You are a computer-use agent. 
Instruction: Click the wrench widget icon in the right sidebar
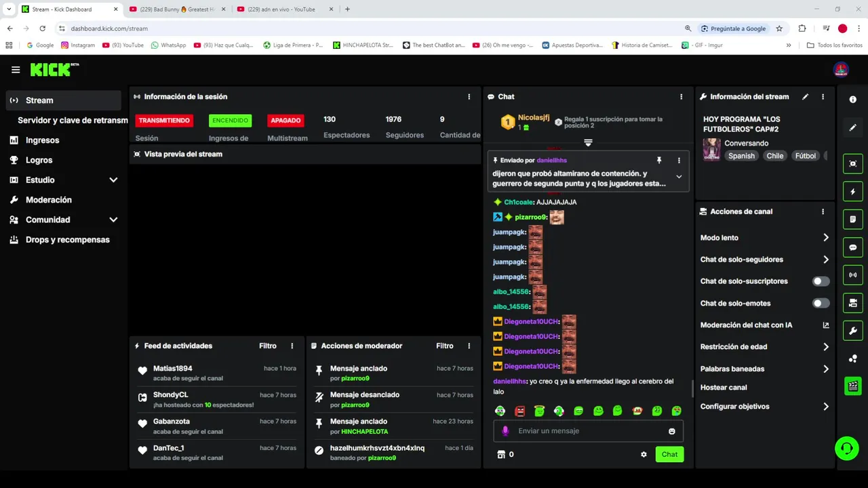pos(853,331)
